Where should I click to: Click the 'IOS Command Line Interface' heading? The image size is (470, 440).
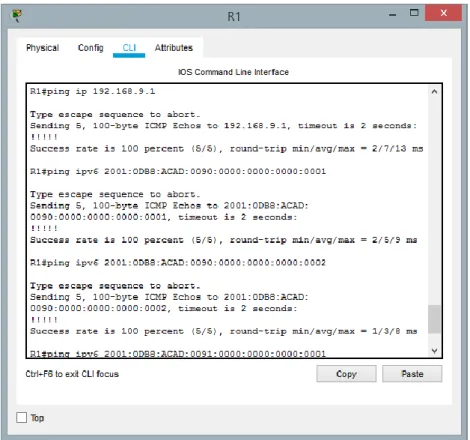pos(233,72)
